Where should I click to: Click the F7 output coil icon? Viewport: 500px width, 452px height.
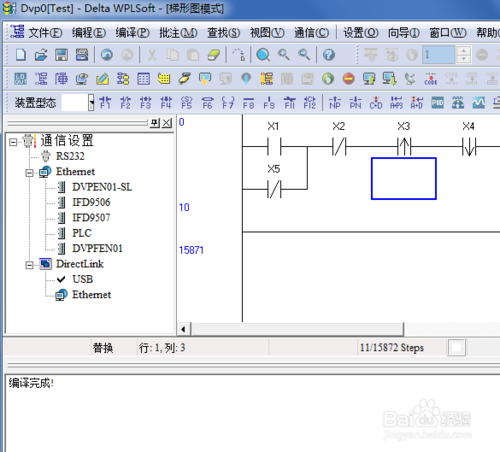coord(228,103)
